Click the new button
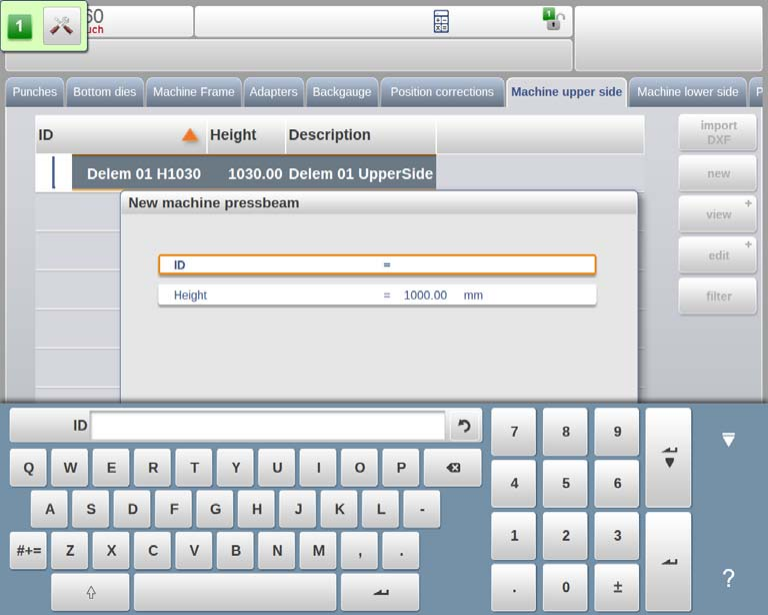 718,173
